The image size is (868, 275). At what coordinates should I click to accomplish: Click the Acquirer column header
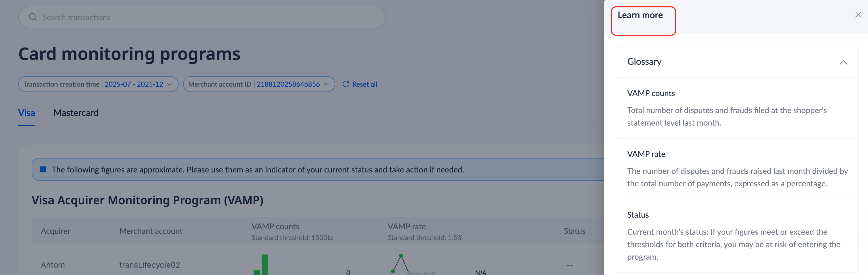56,231
